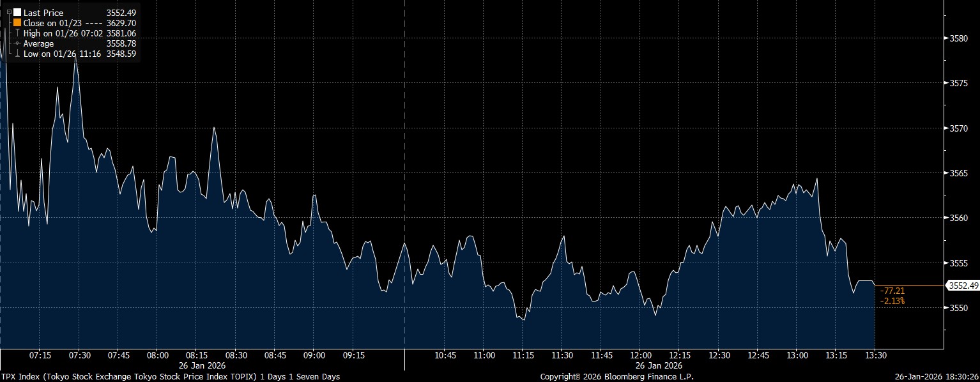Click the white Last Price color swatch
This screenshot has height=382, width=980.
click(x=17, y=13)
